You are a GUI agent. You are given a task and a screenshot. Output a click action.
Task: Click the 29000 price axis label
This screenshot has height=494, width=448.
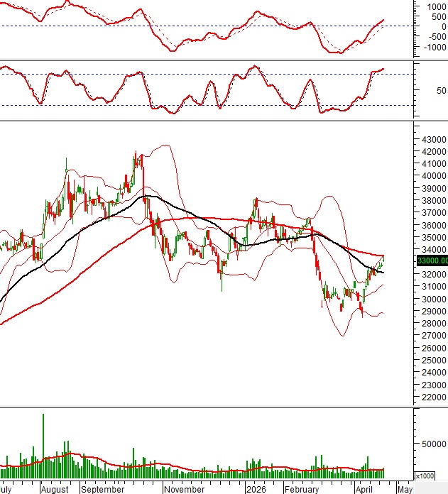click(x=432, y=311)
